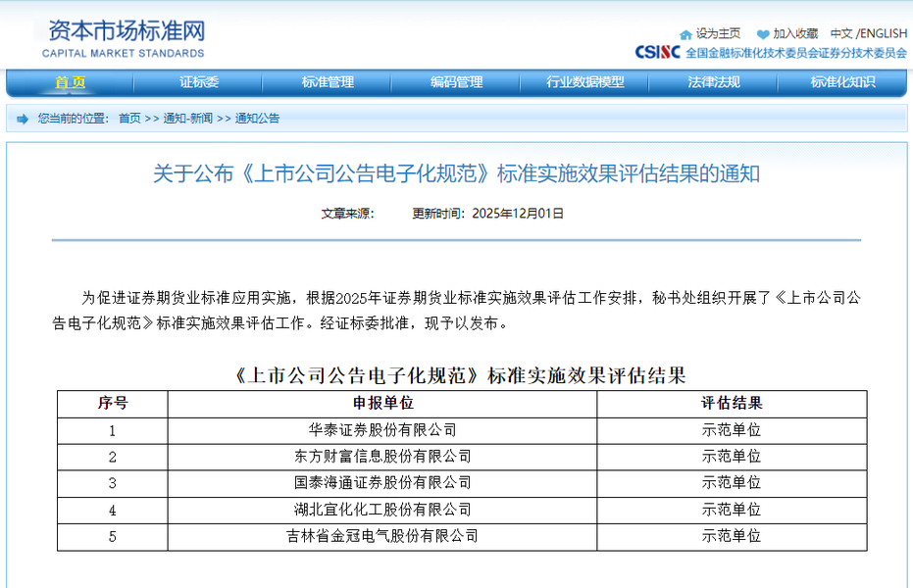Click the 序号 column header
The height and width of the screenshot is (588, 913).
(113, 403)
